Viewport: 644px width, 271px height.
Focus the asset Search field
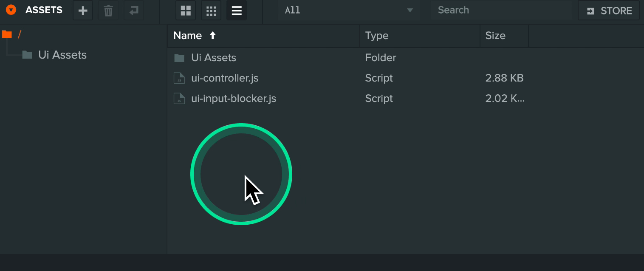pos(501,10)
